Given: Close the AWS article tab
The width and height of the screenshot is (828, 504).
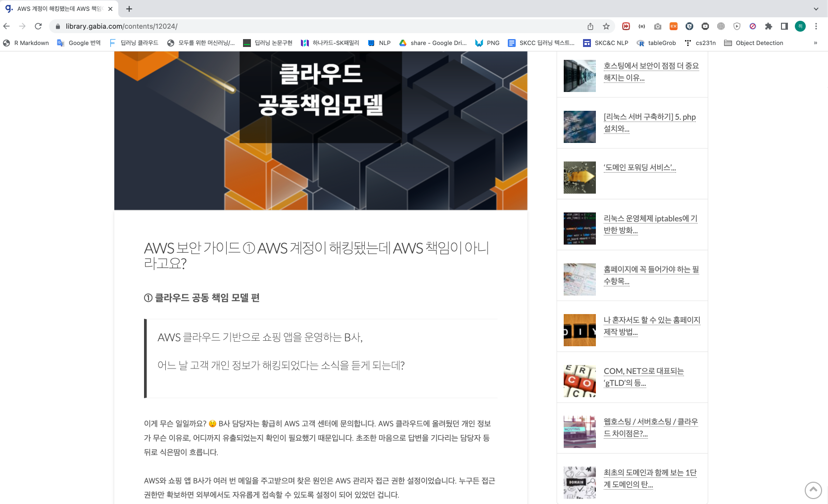Looking at the screenshot, I should click(x=110, y=9).
